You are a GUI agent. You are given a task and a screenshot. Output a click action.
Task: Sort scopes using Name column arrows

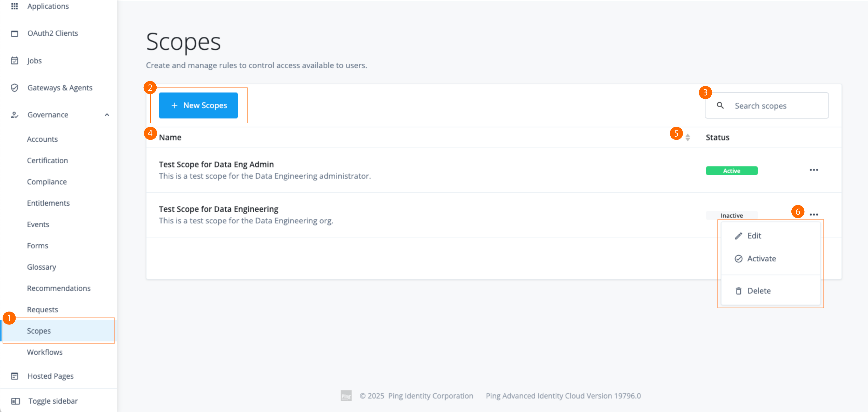(688, 138)
